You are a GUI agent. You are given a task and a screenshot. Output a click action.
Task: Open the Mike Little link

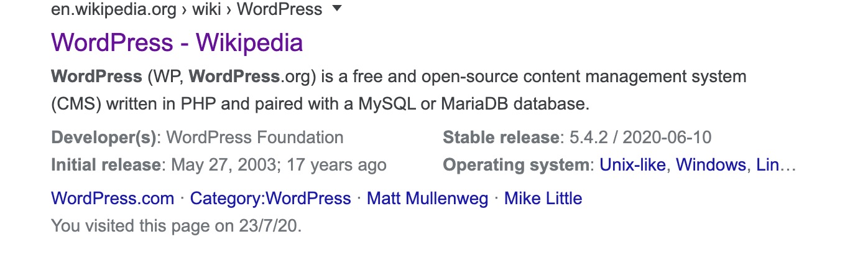coord(543,199)
